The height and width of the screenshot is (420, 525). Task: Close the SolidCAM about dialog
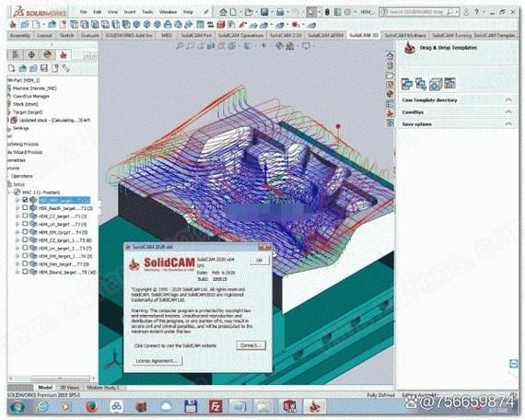[264, 248]
